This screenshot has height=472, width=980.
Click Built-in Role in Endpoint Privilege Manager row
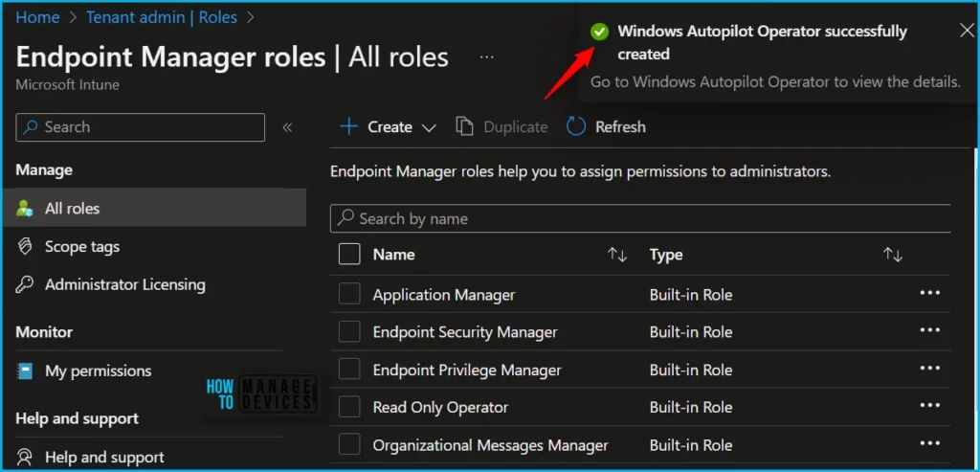691,371
